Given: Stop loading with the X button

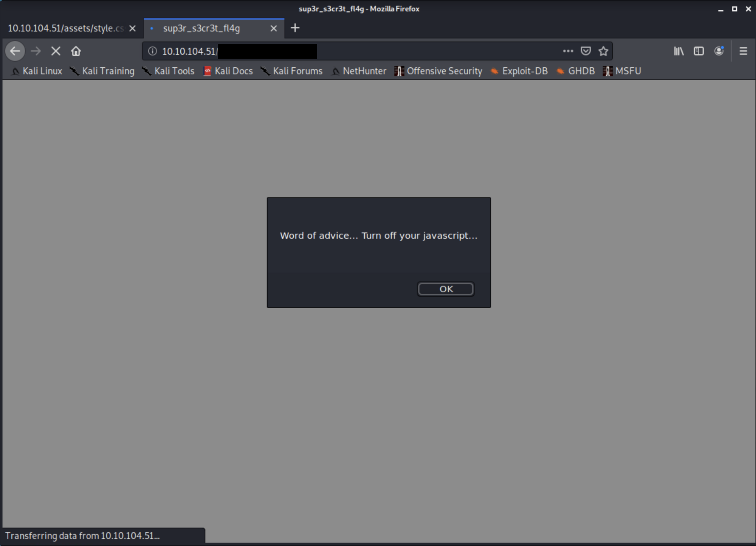Looking at the screenshot, I should 56,51.
